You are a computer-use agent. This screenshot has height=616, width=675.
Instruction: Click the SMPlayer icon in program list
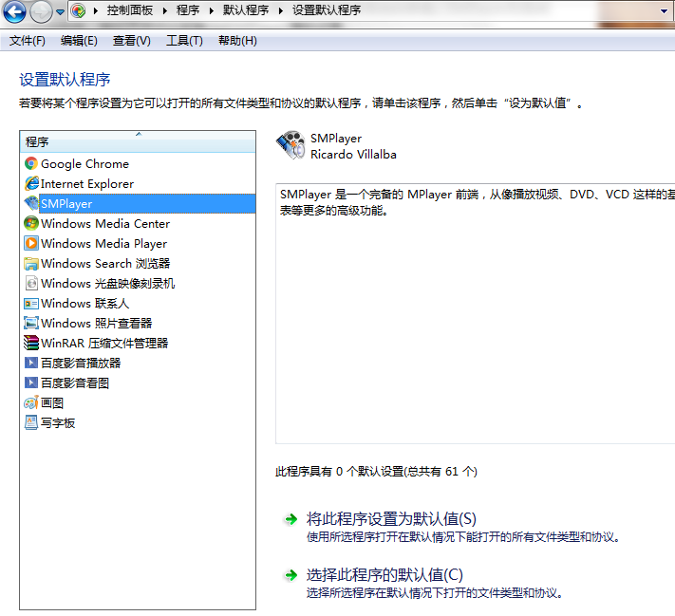(31, 203)
